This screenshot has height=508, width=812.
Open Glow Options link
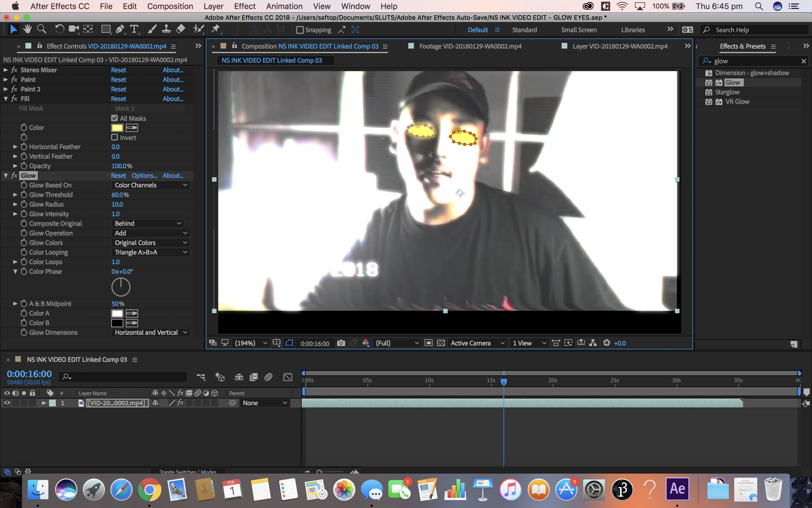pyautogui.click(x=144, y=175)
